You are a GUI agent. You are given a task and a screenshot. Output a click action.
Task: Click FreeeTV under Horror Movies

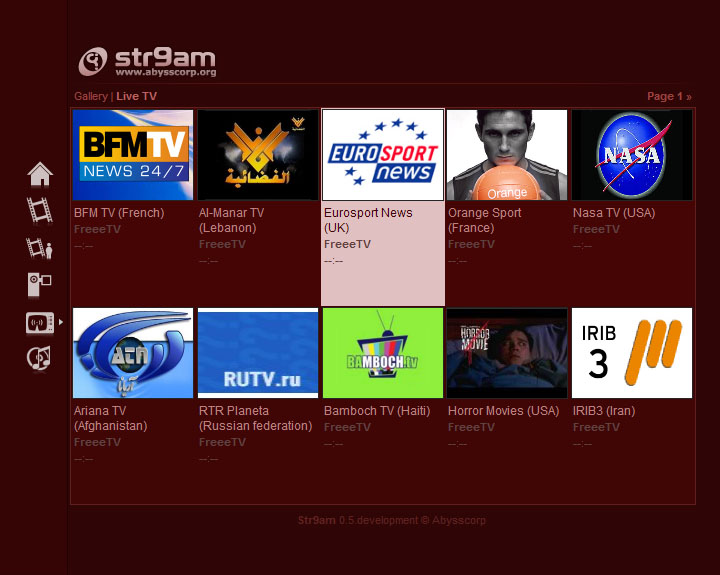tap(471, 427)
